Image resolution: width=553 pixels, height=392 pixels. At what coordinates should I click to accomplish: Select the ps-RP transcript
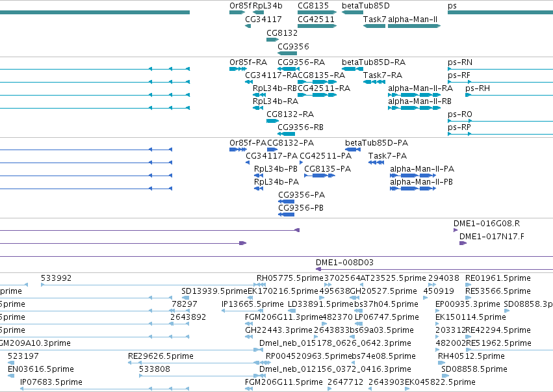(x=500, y=135)
